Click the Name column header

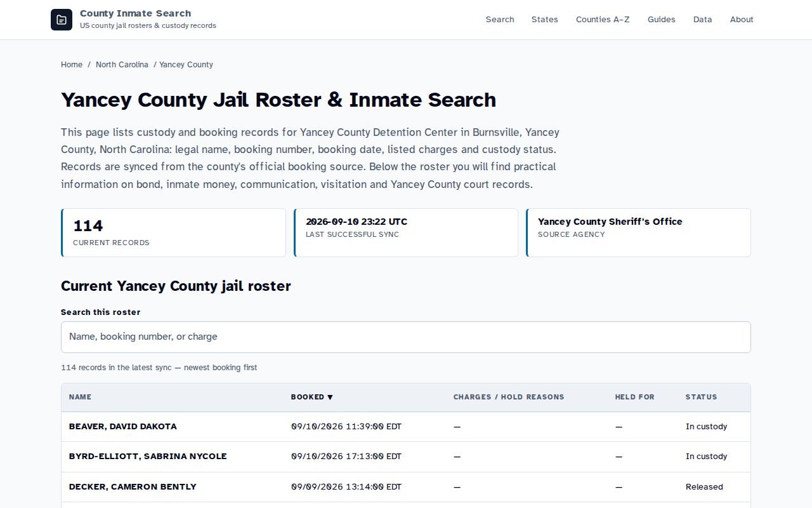tap(81, 398)
